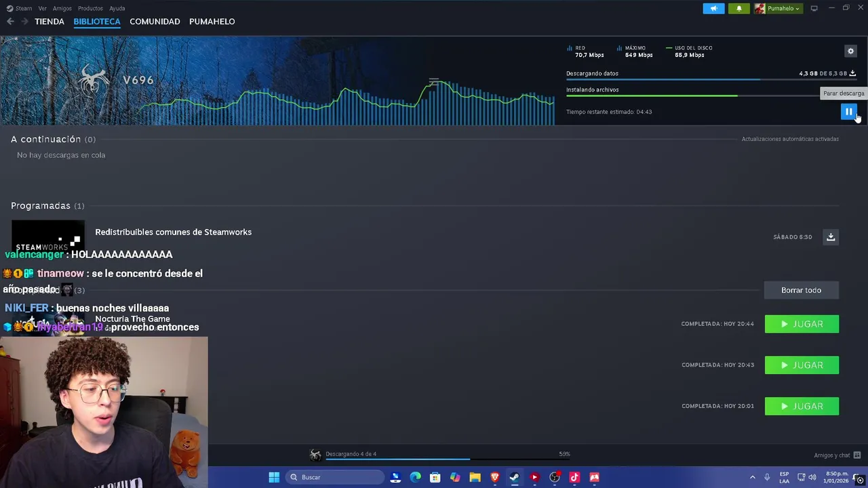Open Microsoft Edge from taskbar
The width and height of the screenshot is (868, 488).
[415, 477]
